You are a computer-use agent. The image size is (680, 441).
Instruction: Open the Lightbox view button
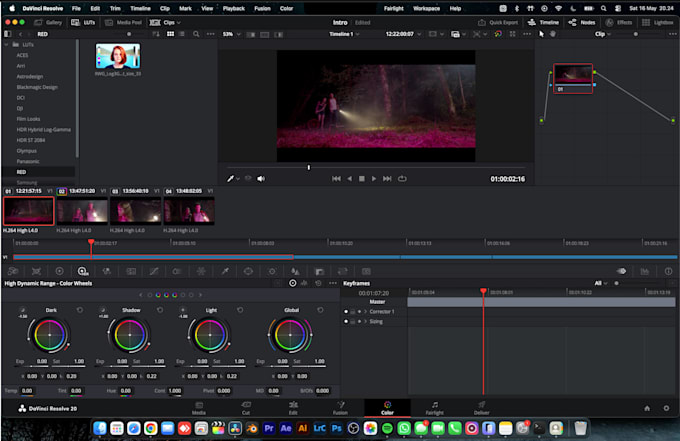657,23
